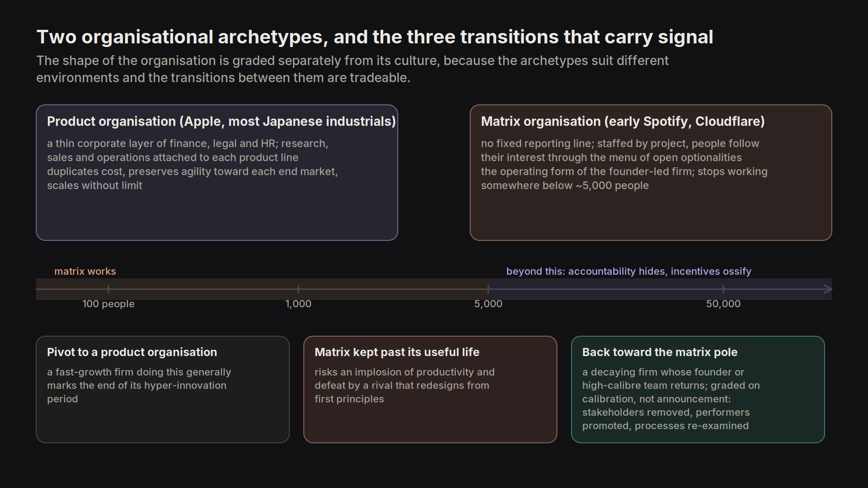This screenshot has height=488, width=868.
Task: Select line 'no fixed reporting line; staffed by project, people follow'
Action: [x=620, y=144]
